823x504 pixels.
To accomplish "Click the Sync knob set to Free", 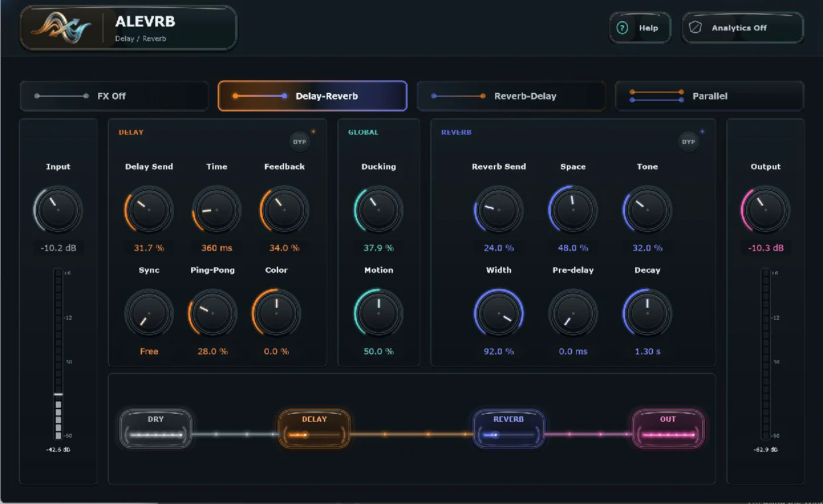I will coord(149,313).
